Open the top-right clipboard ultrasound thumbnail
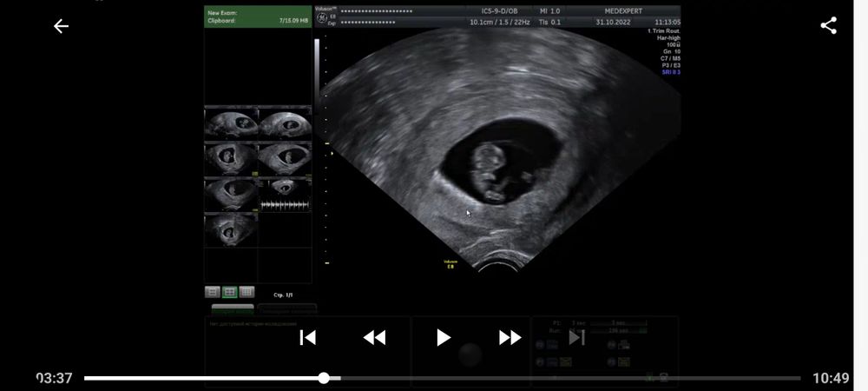Image resolution: width=868 pixels, height=391 pixels. (x=285, y=123)
